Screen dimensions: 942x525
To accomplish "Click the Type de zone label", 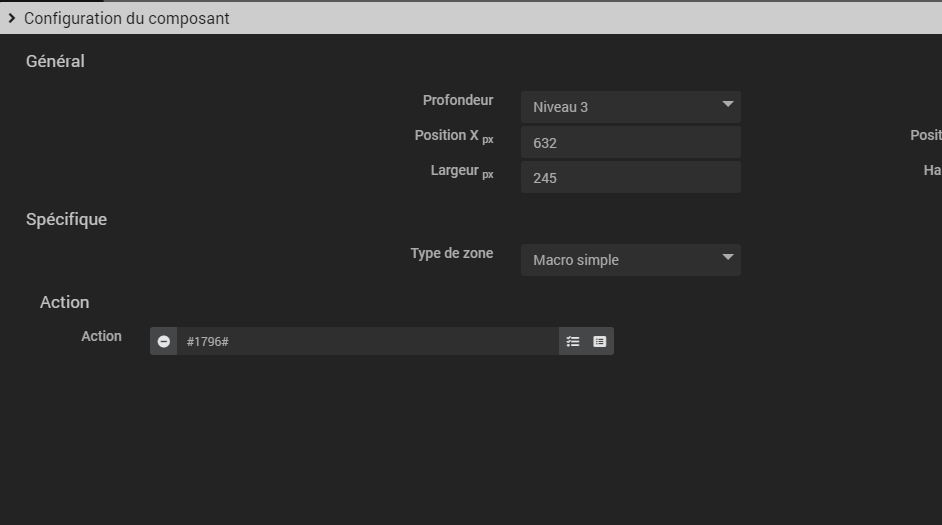I will (451, 253).
